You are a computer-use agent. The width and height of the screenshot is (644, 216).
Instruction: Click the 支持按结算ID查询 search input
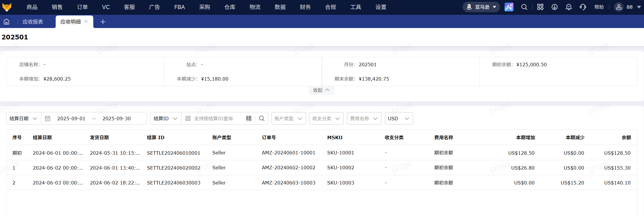(213, 119)
